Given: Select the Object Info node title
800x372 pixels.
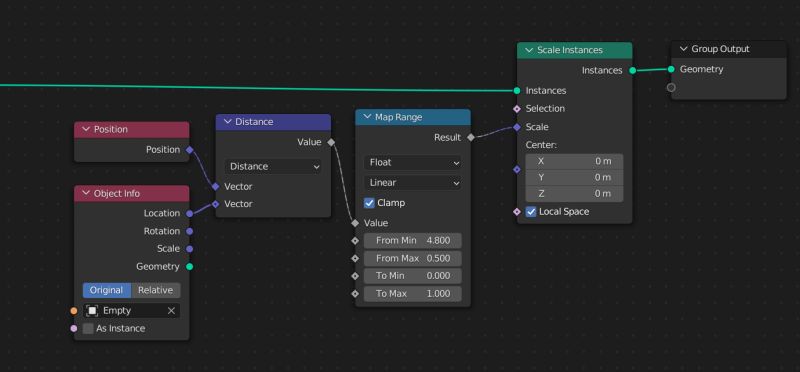Looking at the screenshot, I should (117, 194).
